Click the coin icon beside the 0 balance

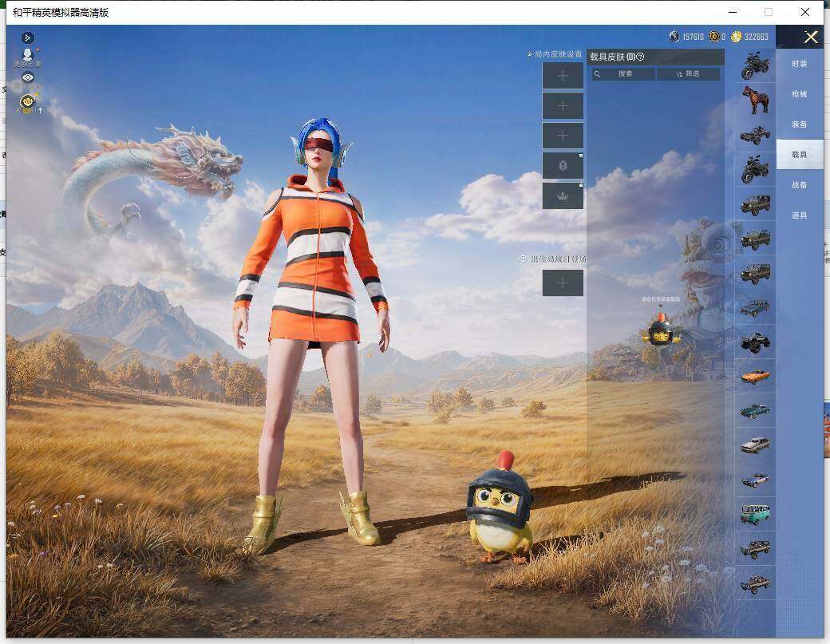tap(714, 36)
